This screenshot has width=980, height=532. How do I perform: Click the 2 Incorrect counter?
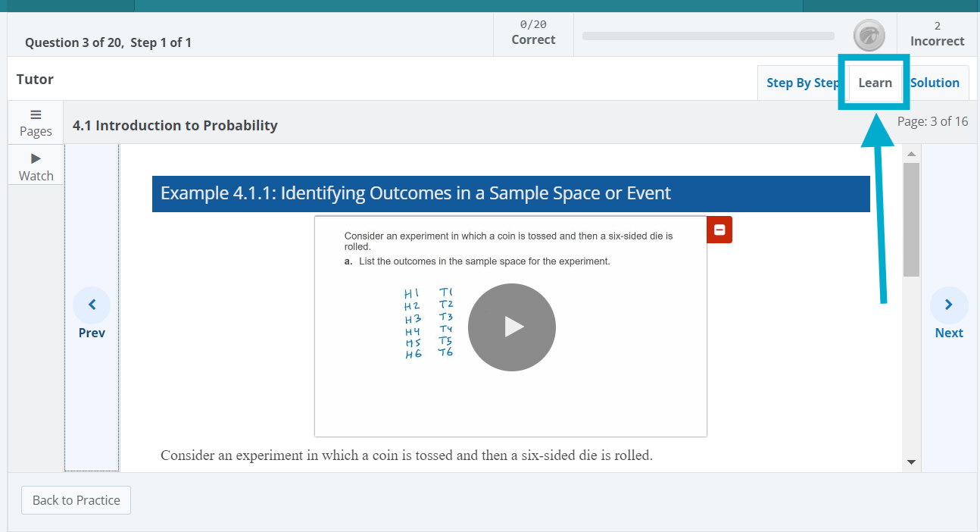coord(937,34)
